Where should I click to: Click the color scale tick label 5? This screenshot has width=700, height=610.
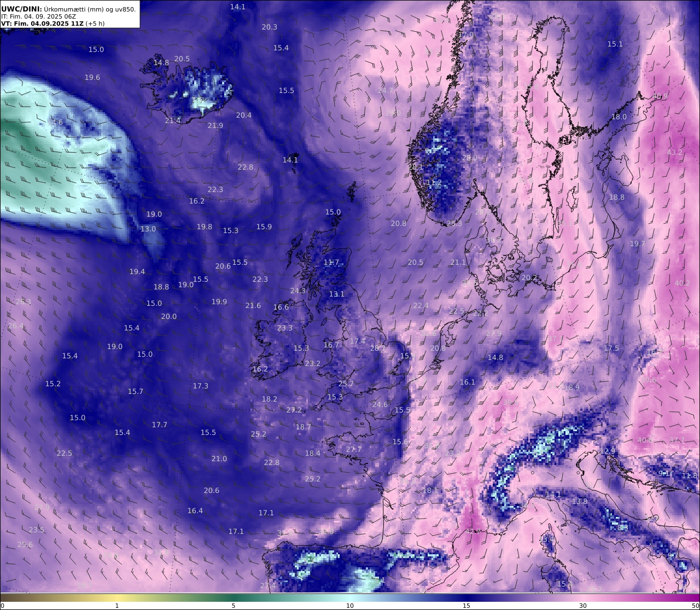pos(234,605)
